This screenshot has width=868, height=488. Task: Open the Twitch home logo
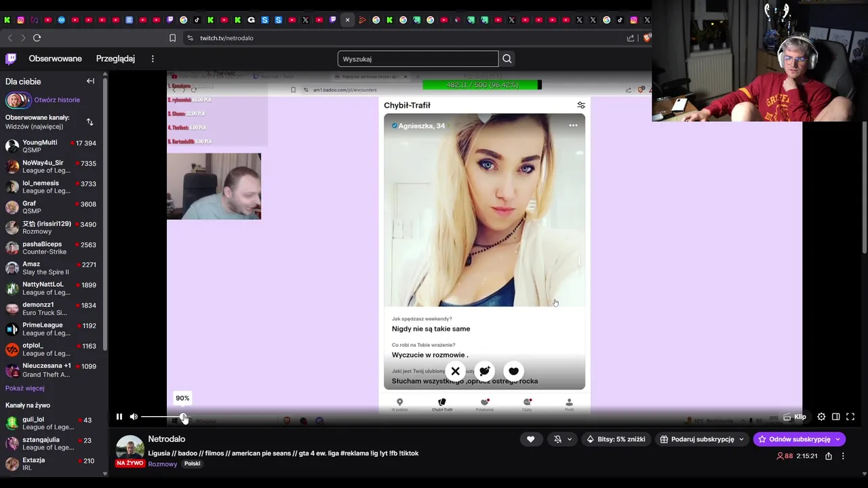pos(11,59)
